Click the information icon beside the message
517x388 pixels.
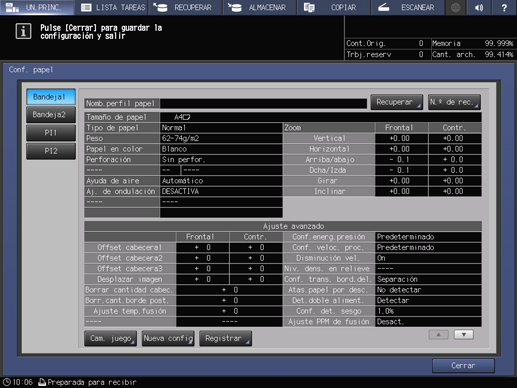click(23, 32)
